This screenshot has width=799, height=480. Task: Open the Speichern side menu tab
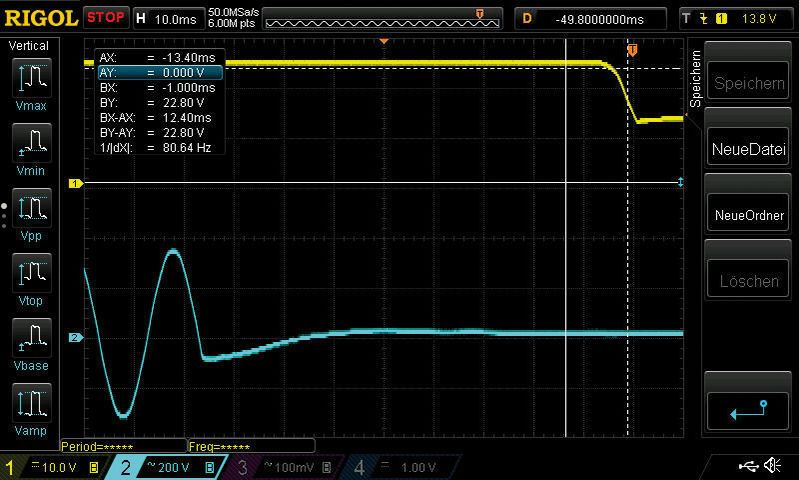pyautogui.click(x=696, y=80)
